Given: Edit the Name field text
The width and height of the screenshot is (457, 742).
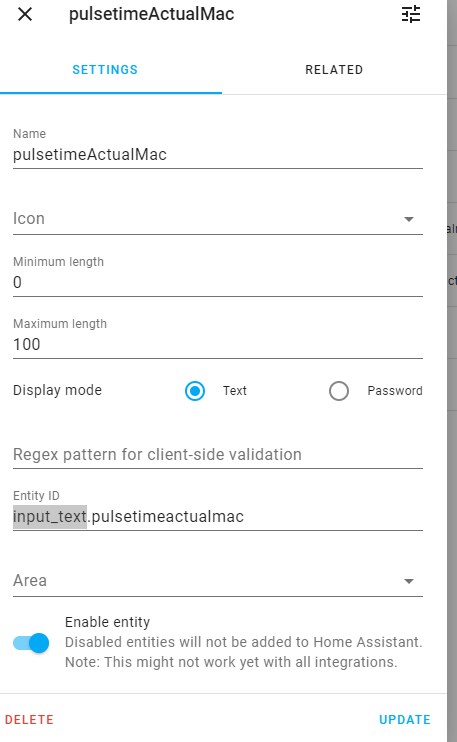Looking at the screenshot, I should pyautogui.click(x=218, y=155).
